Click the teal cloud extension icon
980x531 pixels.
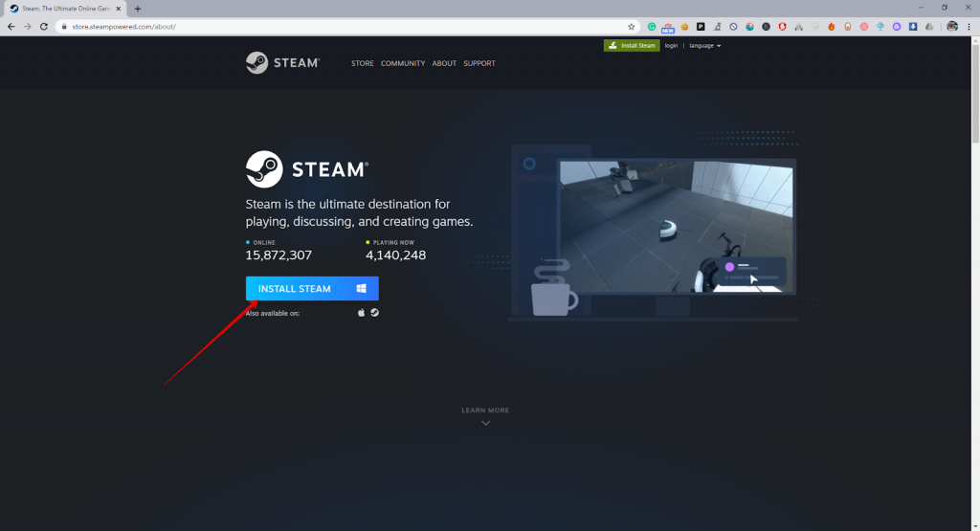(880, 27)
